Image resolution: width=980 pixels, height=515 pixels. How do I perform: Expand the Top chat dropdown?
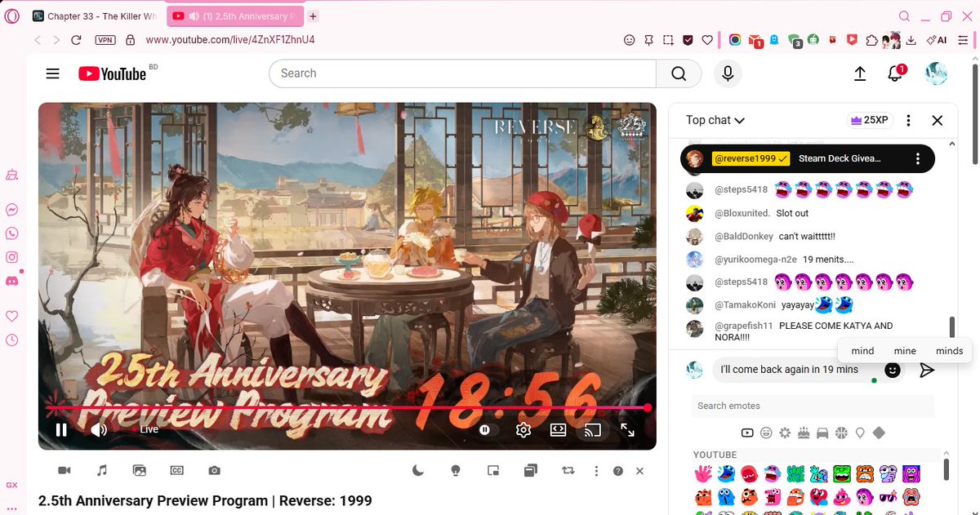[x=715, y=120]
